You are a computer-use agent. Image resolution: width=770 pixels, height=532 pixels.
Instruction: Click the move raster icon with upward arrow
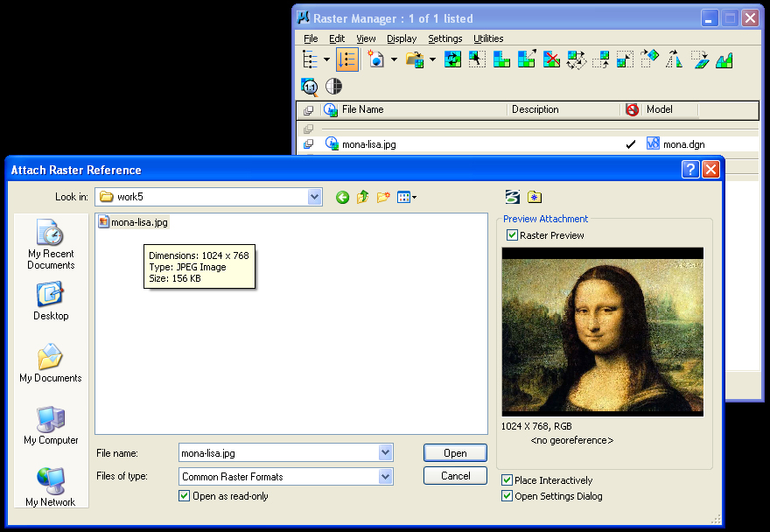[600, 59]
